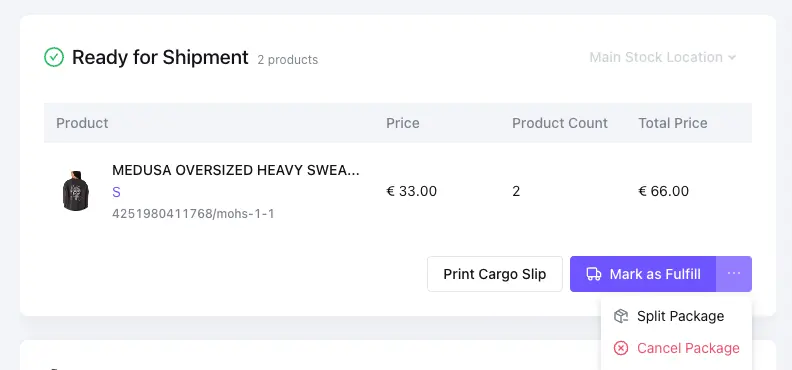
Task: Click the Total Price column header
Action: (673, 123)
